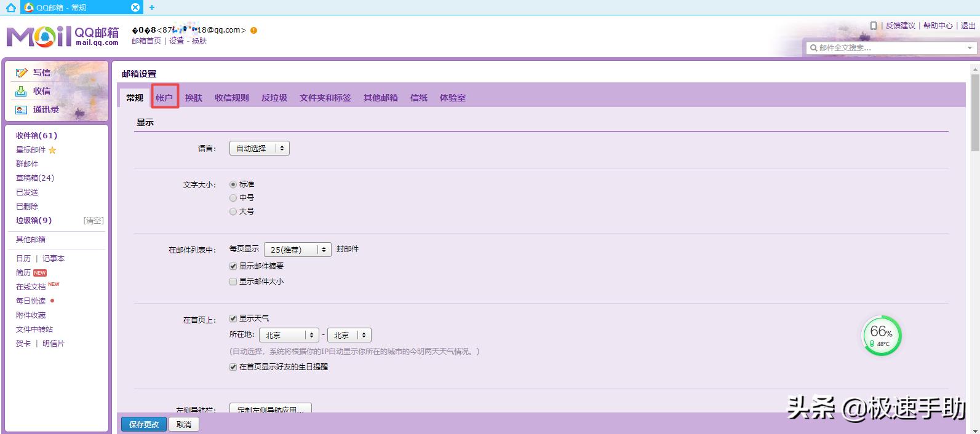Click [清空] to empty junk folder

(x=94, y=221)
